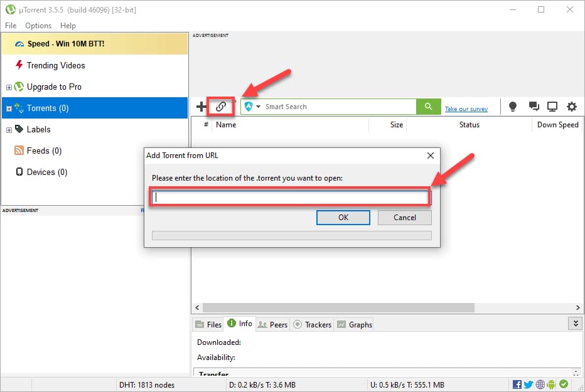This screenshot has width=585, height=392.
Task: Click the Add Torrent from URL link icon
Action: [220, 107]
